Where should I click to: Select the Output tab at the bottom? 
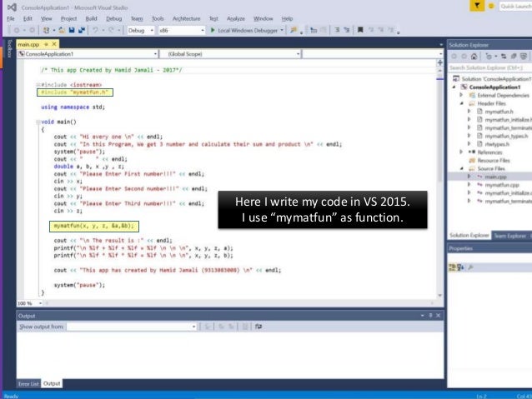(52, 383)
